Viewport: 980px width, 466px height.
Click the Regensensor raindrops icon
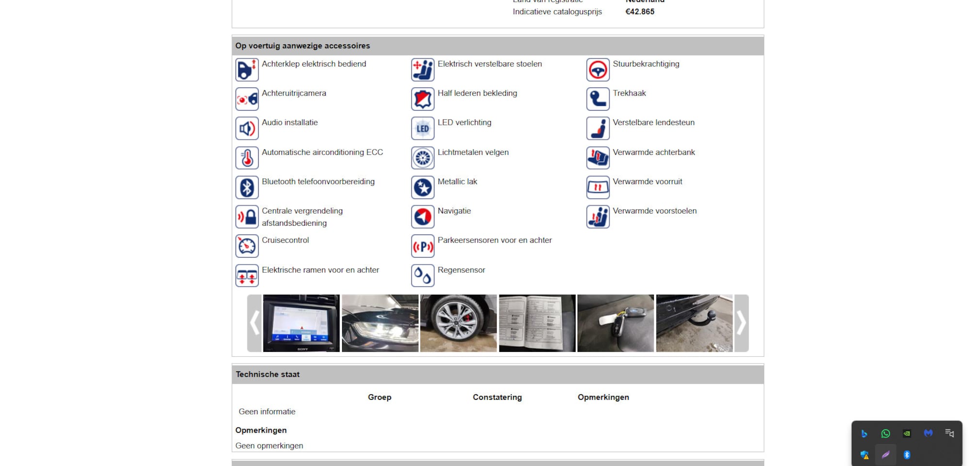422,276
